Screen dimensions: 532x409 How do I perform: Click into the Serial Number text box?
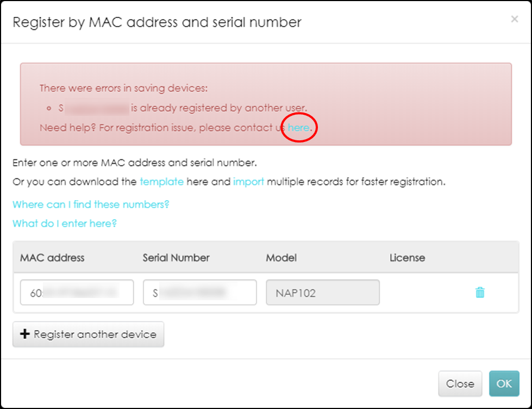point(199,293)
